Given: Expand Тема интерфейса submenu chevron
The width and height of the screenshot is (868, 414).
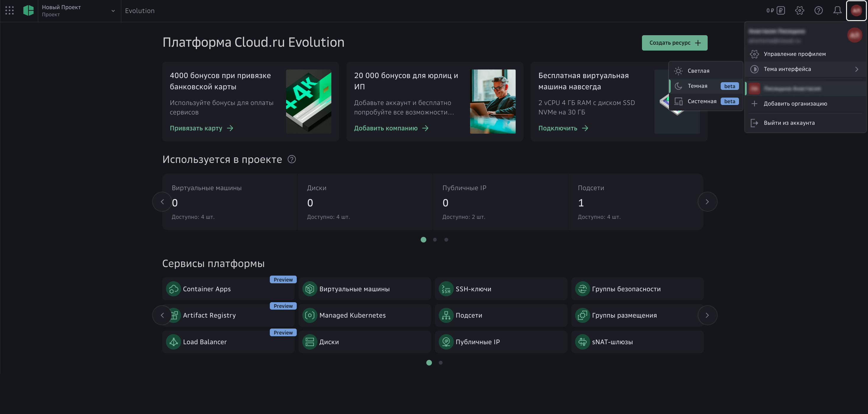Looking at the screenshot, I should (x=856, y=69).
